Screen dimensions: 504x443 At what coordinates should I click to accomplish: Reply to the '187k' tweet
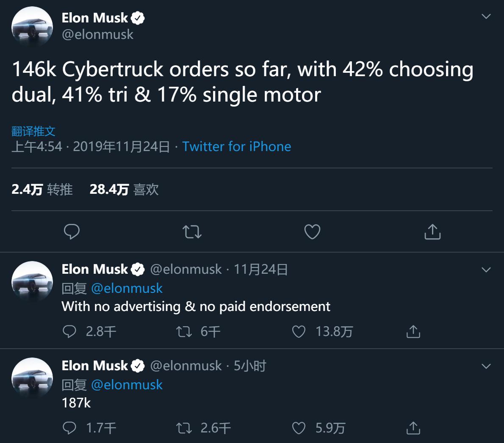69,428
